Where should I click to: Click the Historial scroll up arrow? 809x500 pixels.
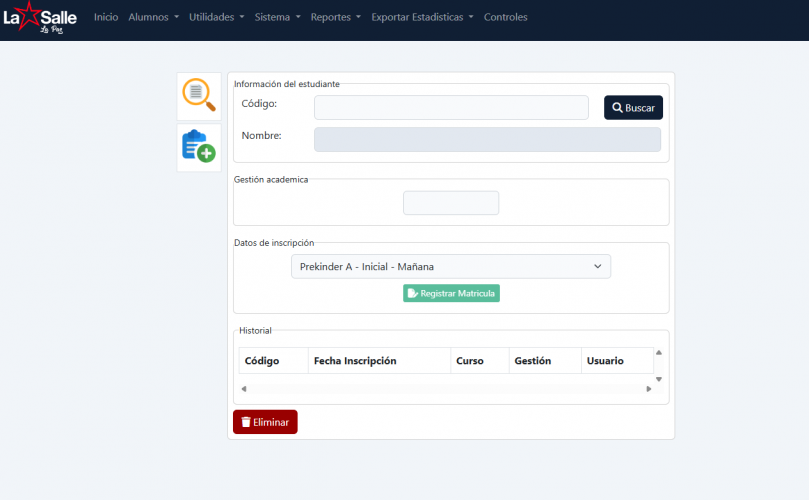coord(659,352)
